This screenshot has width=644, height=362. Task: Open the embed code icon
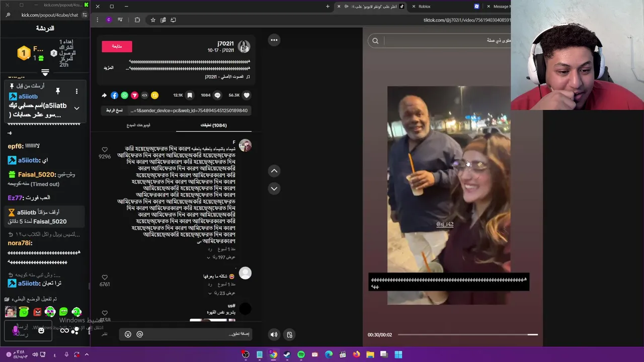(144, 95)
